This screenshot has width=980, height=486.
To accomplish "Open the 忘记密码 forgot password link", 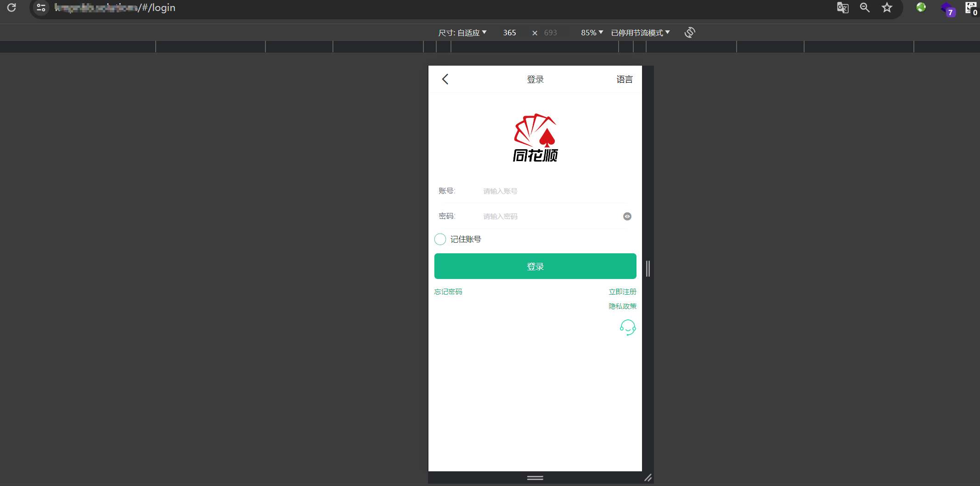I will click(x=448, y=292).
